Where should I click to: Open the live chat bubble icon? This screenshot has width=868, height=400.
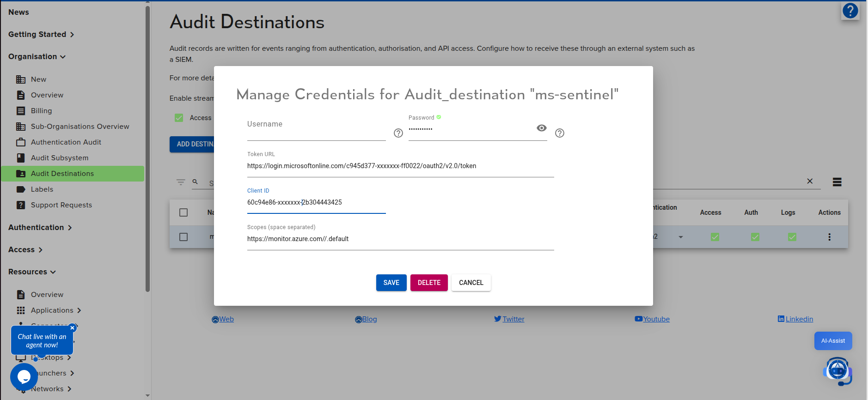click(x=24, y=377)
